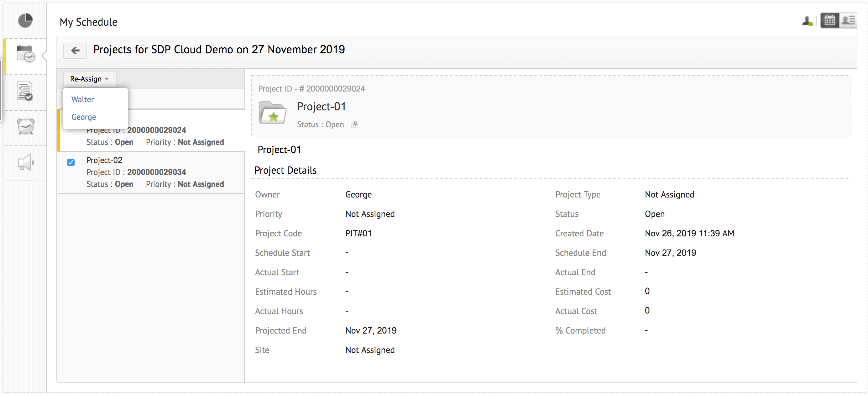Click the Project Details section heading
This screenshot has height=395, width=868.
(285, 171)
